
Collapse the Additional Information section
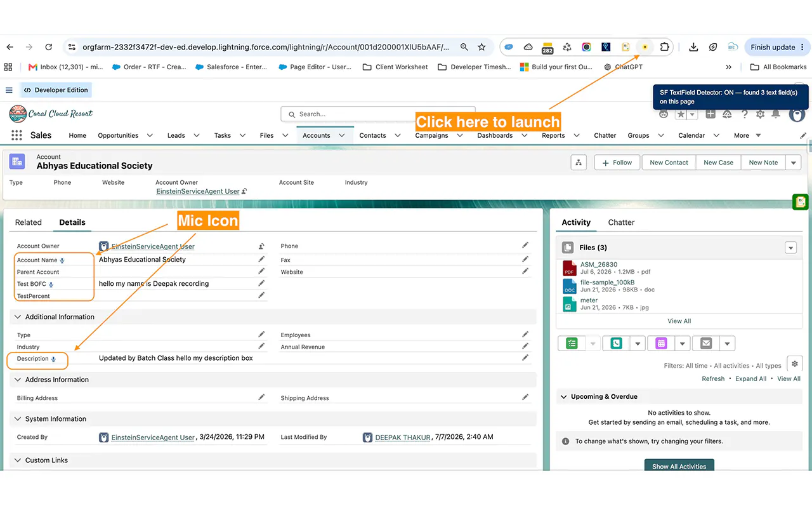[17, 317]
